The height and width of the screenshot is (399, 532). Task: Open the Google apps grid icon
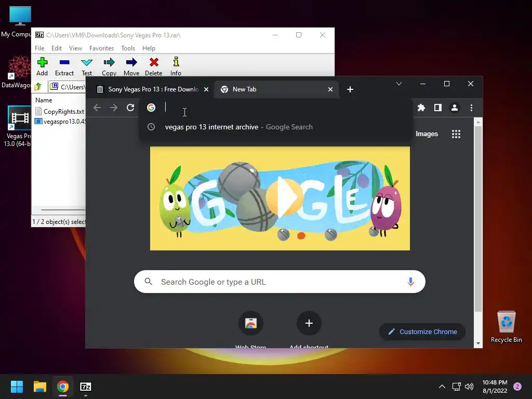pyautogui.click(x=456, y=134)
